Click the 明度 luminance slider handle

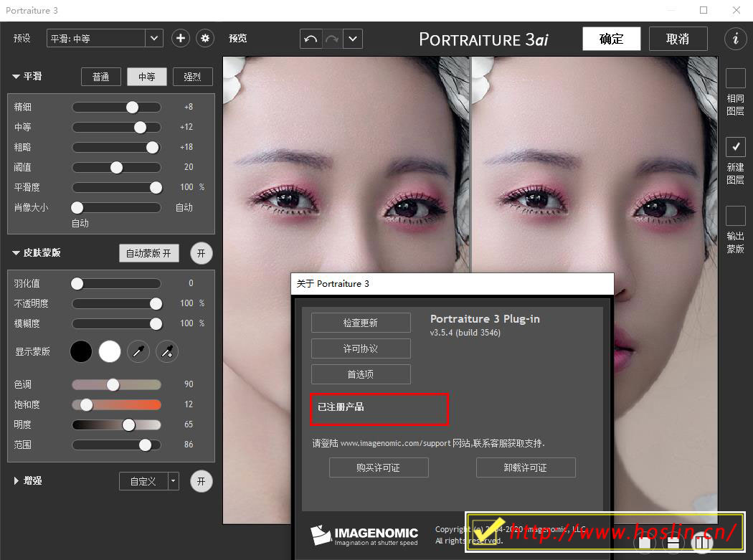pyautogui.click(x=128, y=424)
